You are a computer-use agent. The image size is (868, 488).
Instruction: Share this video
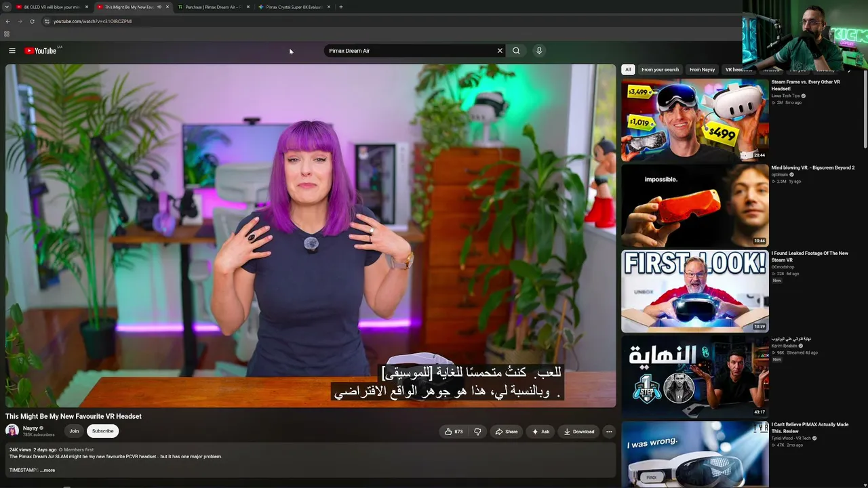pyautogui.click(x=506, y=432)
